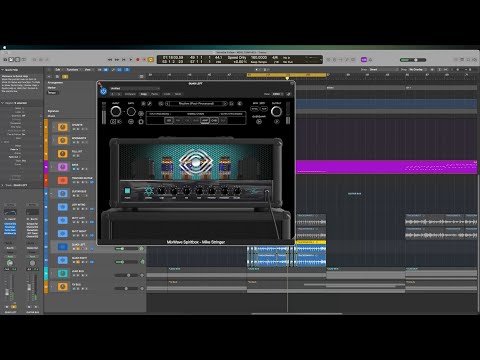Click the purple BASS region in timeline
480x360 pixels.
(387, 167)
